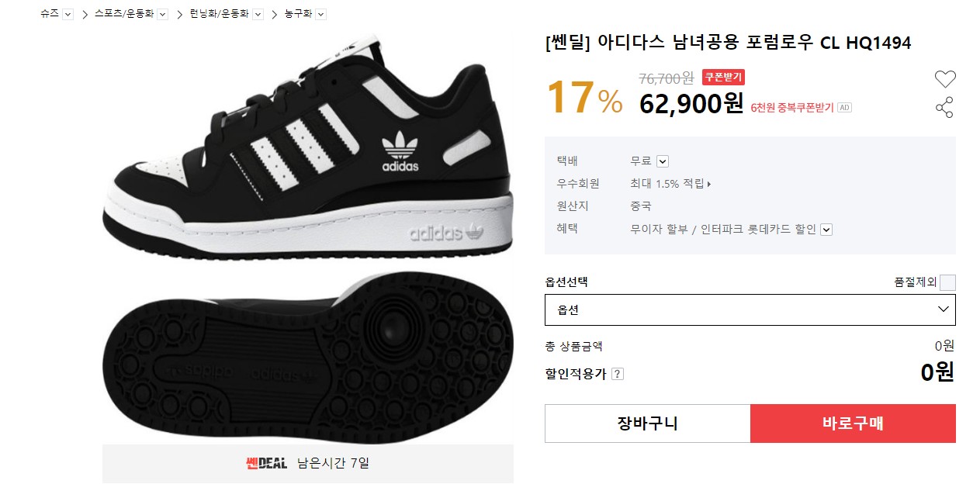Click the heart wishlist icon
The image size is (980, 484).
(x=944, y=78)
